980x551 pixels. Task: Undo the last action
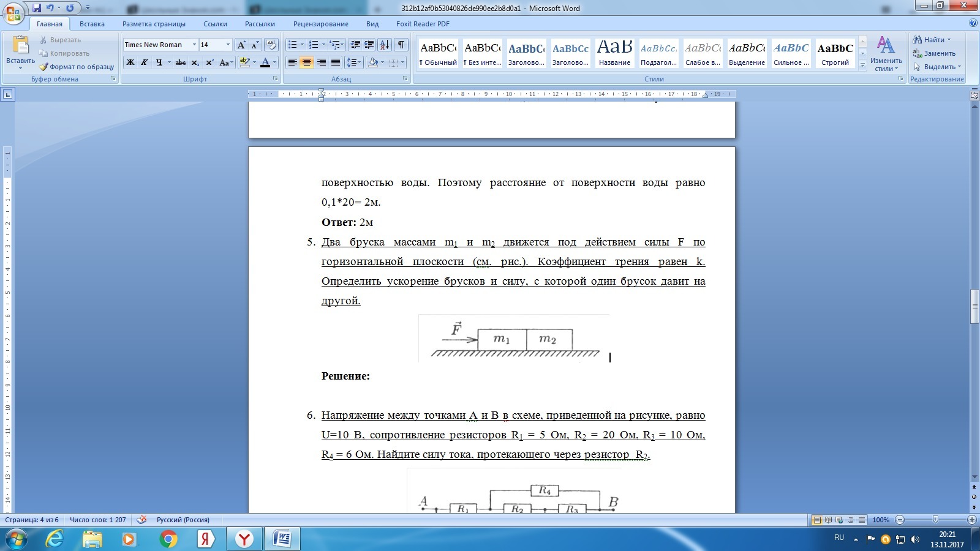(50, 8)
